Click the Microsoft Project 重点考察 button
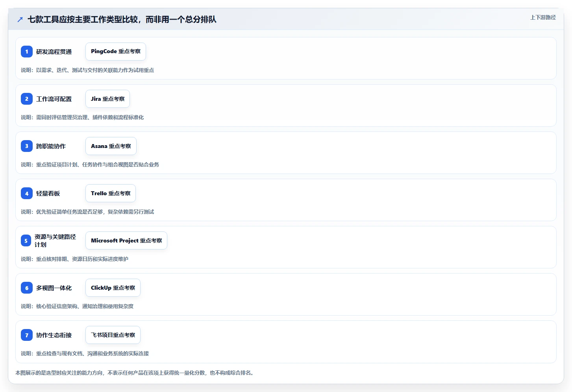This screenshot has height=392, width=572. (126, 240)
